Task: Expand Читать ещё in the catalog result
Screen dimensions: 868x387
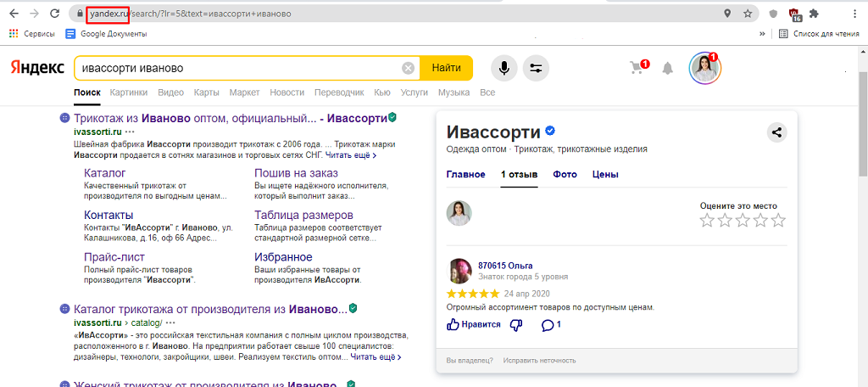Action: pos(374,357)
